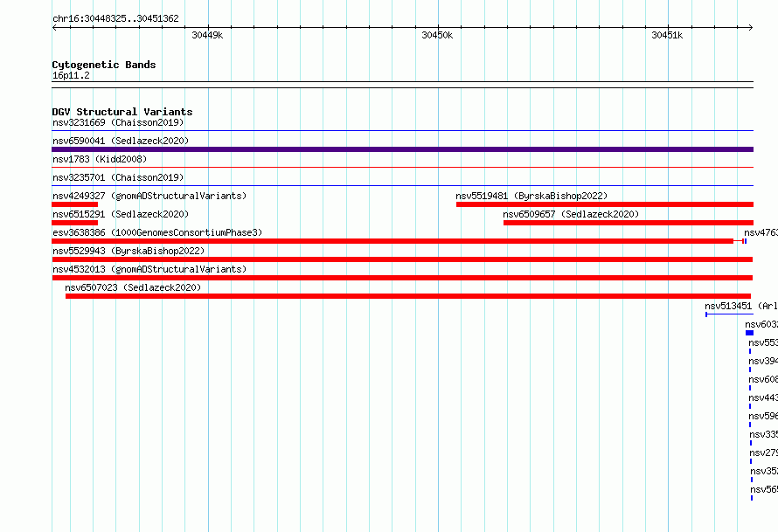Click label nsv3235701 (Chaisson2019)
This screenshot has width=778, height=532.
click(x=118, y=177)
